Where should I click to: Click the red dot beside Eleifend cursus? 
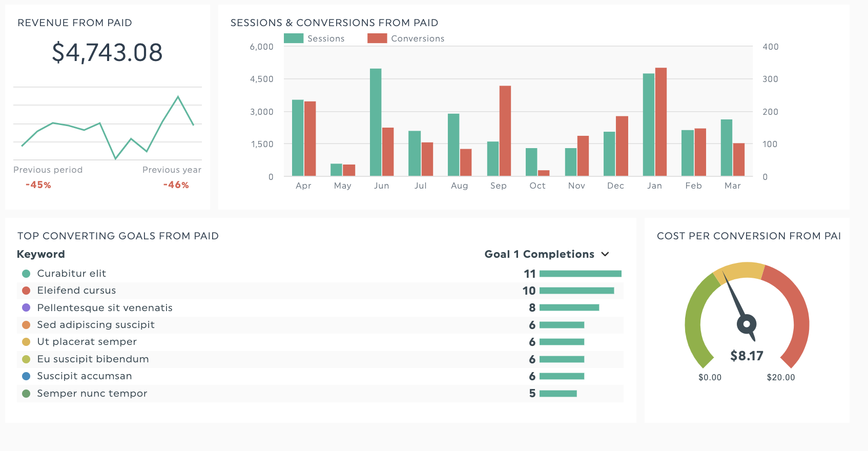tap(26, 291)
